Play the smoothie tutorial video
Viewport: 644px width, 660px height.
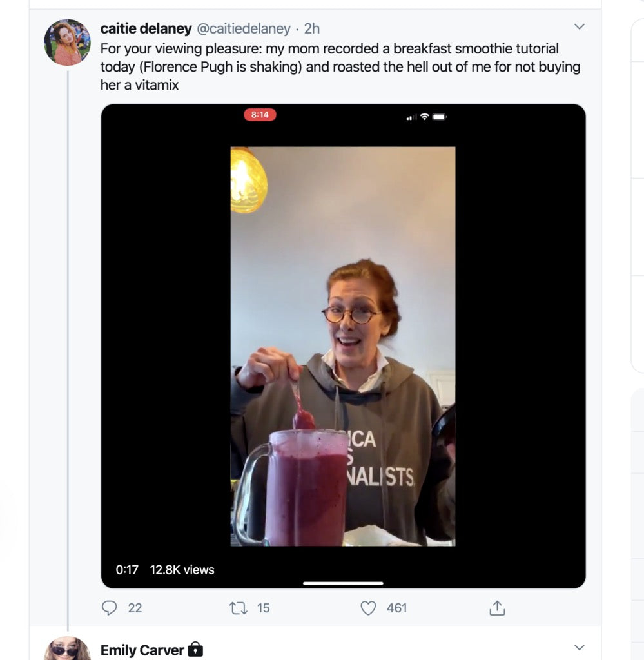click(343, 345)
